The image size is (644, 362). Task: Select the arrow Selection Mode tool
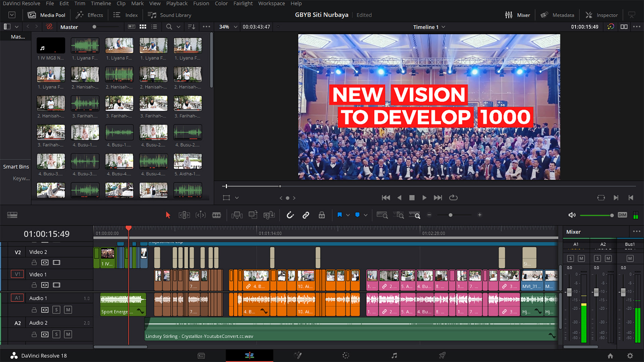click(x=168, y=215)
